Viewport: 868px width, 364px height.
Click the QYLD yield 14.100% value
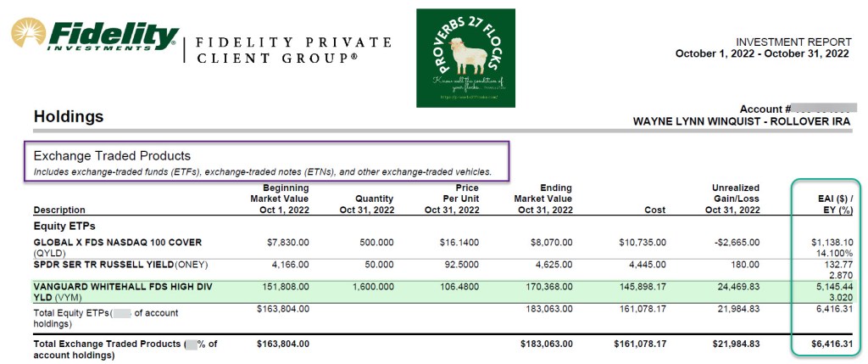coord(832,253)
